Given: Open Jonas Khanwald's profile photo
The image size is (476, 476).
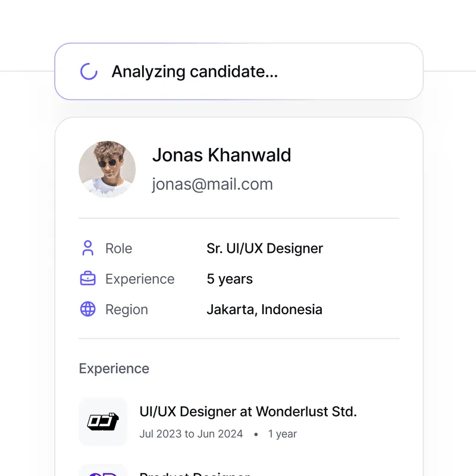Looking at the screenshot, I should pos(107,169).
